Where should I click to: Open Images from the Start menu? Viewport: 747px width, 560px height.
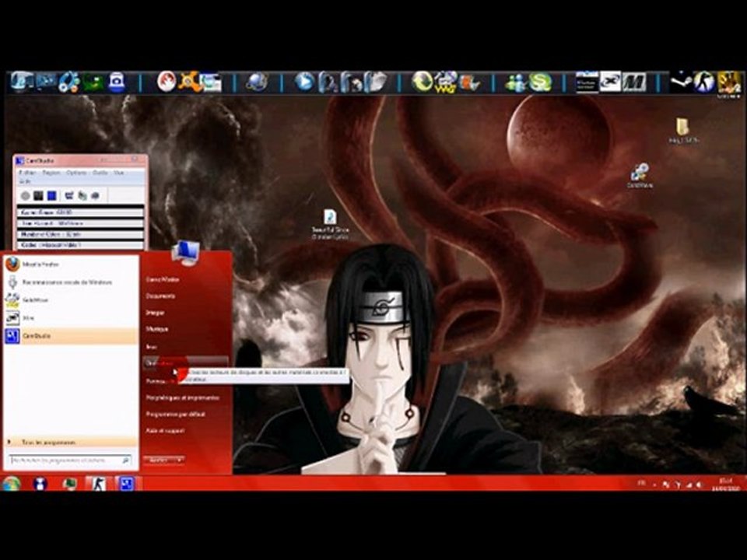156,313
